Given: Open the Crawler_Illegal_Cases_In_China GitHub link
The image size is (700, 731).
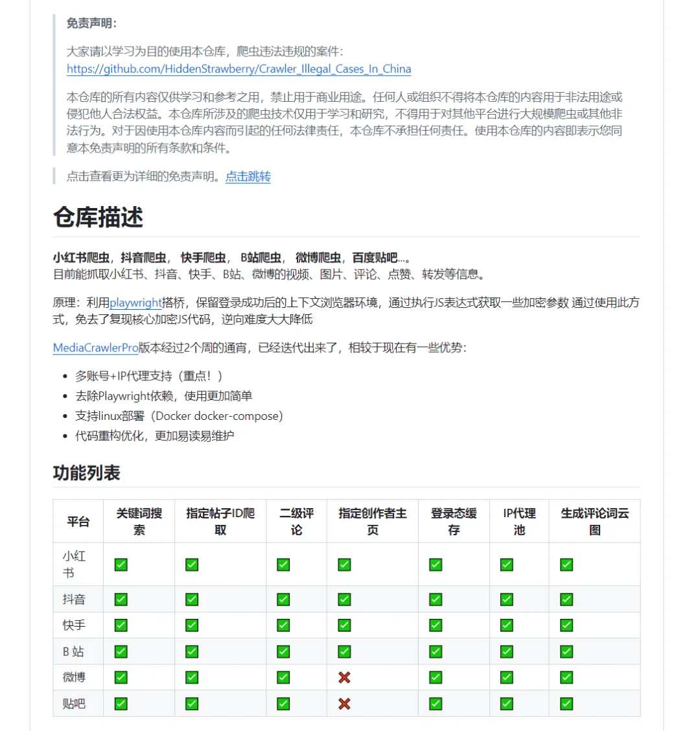Looking at the screenshot, I should click(239, 69).
